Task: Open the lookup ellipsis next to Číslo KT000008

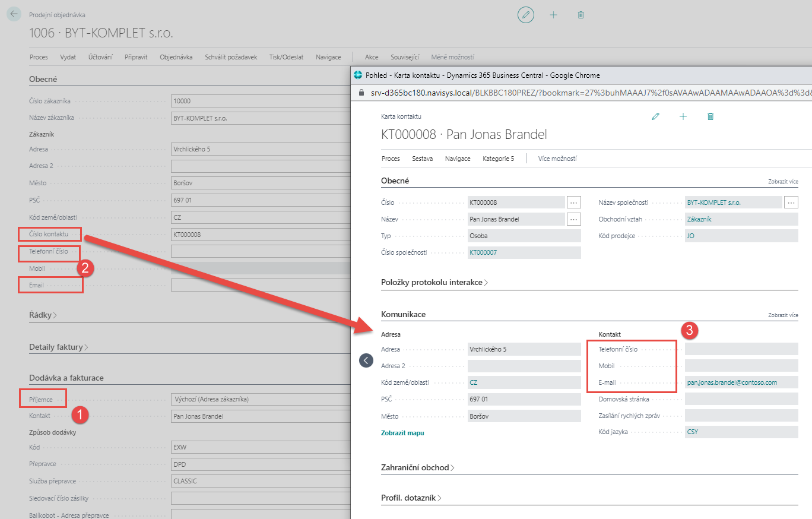Action: (573, 202)
